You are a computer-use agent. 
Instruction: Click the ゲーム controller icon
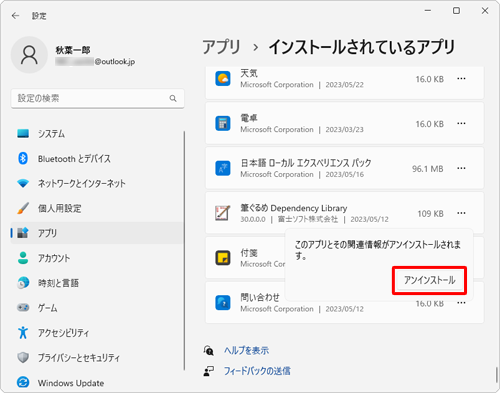click(x=23, y=307)
